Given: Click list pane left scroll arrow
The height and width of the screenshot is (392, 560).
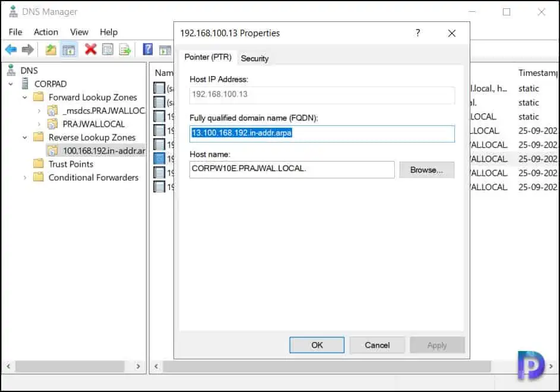Looking at the screenshot, I should point(156,366).
